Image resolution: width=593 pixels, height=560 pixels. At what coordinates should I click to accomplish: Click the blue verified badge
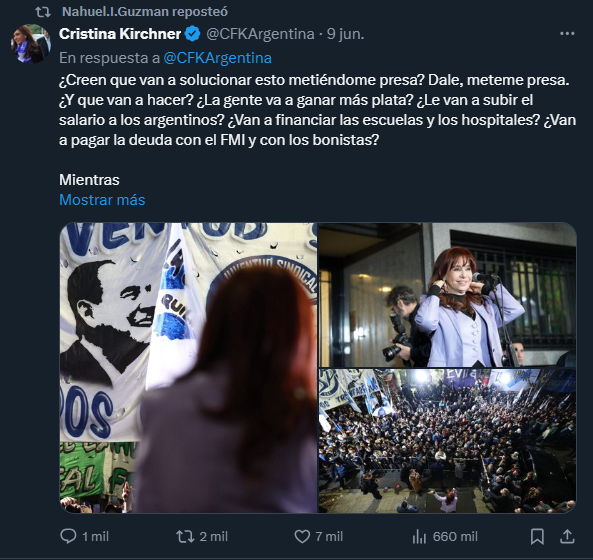[192, 34]
